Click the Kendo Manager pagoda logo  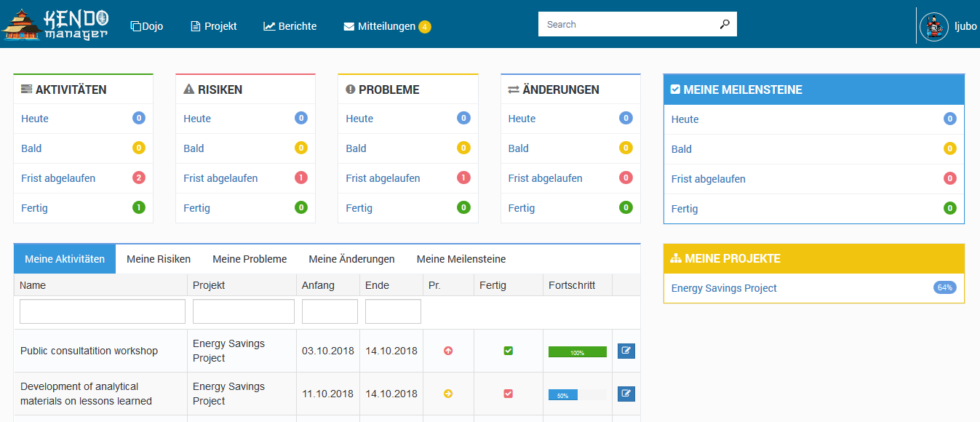[20, 24]
